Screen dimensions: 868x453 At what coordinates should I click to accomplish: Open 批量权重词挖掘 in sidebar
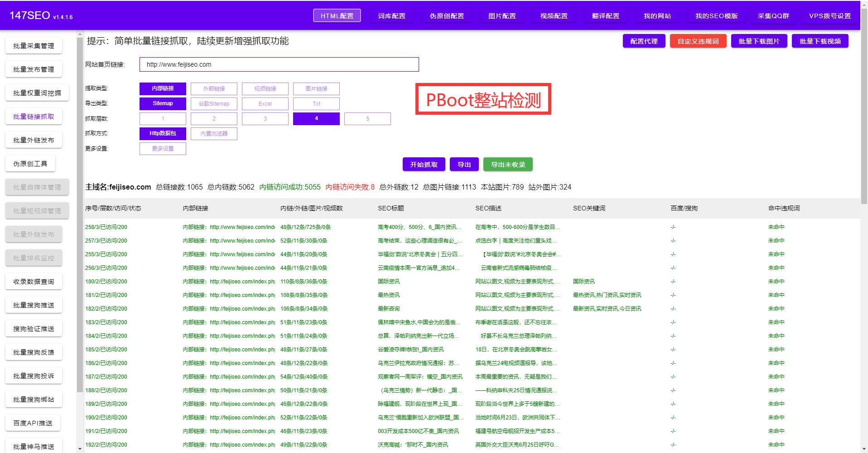click(37, 93)
